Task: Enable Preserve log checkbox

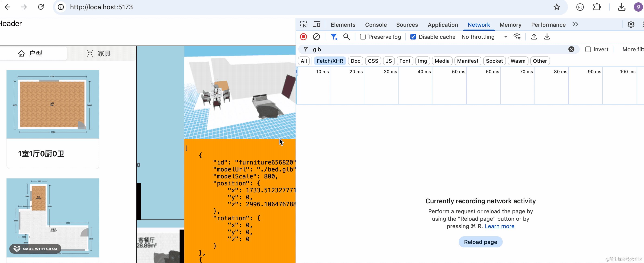Action: point(363,37)
